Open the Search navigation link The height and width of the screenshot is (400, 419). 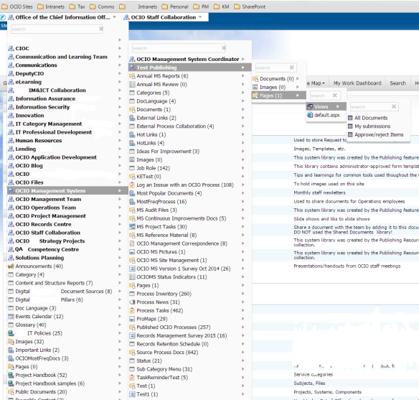click(x=398, y=83)
